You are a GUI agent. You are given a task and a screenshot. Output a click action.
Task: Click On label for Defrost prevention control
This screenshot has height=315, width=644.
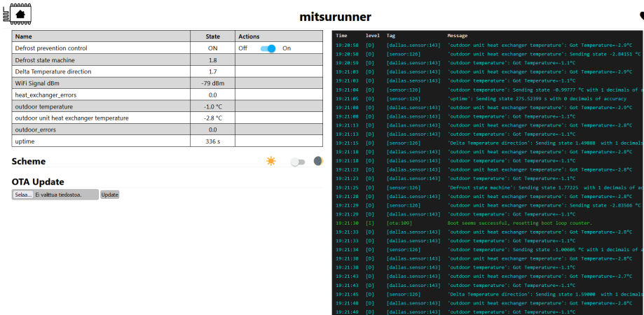[x=287, y=48]
